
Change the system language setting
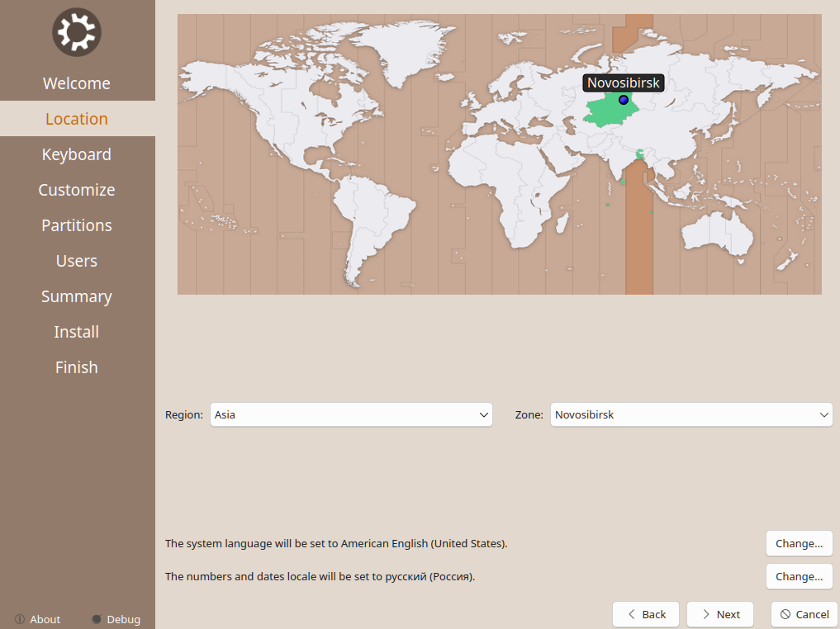[799, 544]
